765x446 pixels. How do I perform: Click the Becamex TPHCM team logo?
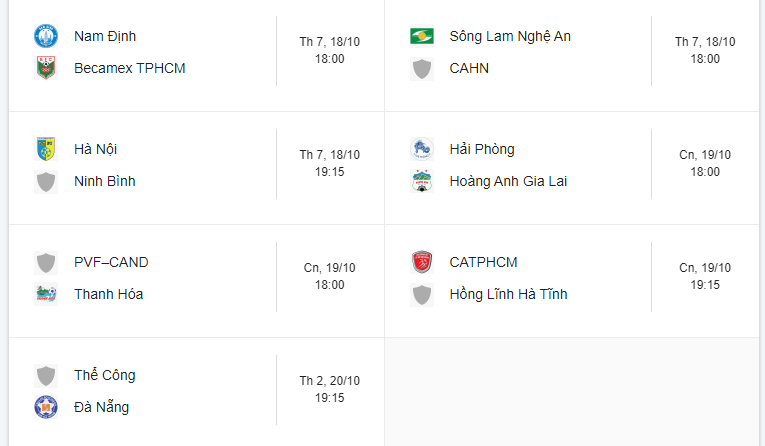tap(45, 69)
